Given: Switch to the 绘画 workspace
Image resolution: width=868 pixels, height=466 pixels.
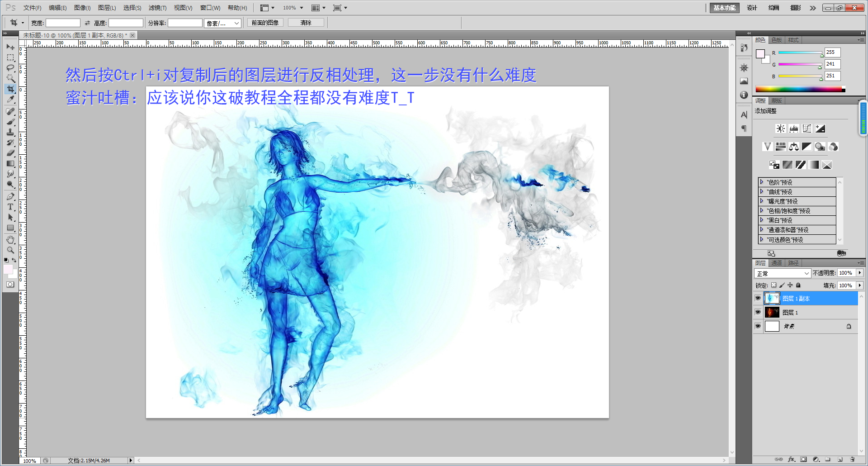Looking at the screenshot, I should pyautogui.click(x=774, y=8).
